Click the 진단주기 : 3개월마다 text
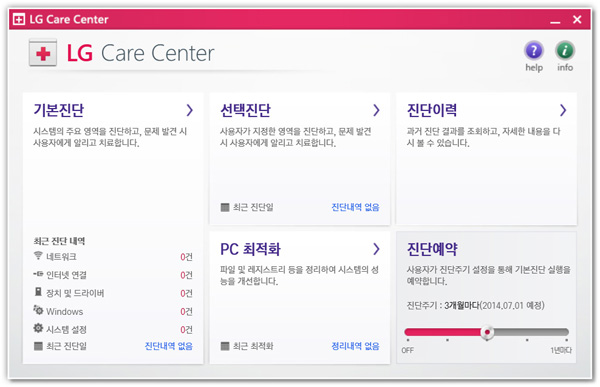 (x=443, y=305)
